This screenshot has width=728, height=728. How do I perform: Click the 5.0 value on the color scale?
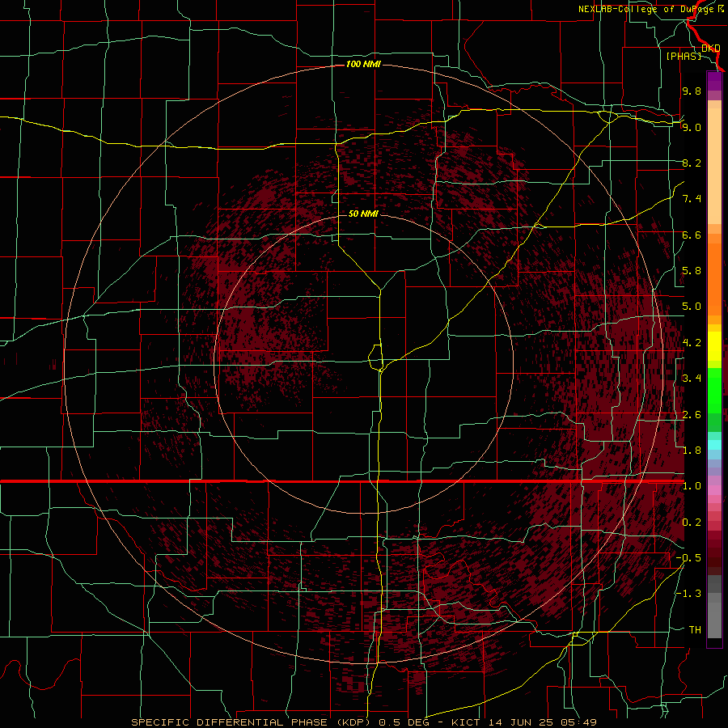692,307
